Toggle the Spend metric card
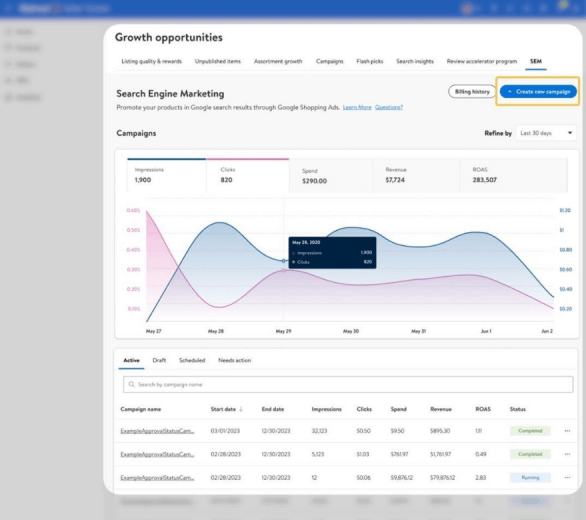The width and height of the screenshot is (586, 520). point(331,176)
